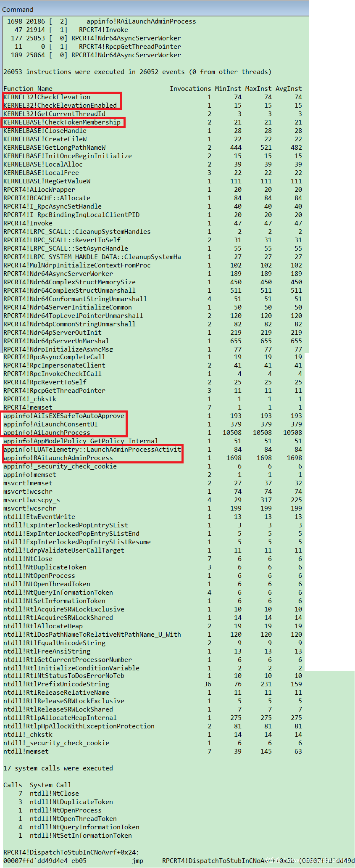Viewport: 355px width, 868px height.
Task: Click RPCRT4!Ndr64ComplexStructMemorySize row
Action: 153,282
